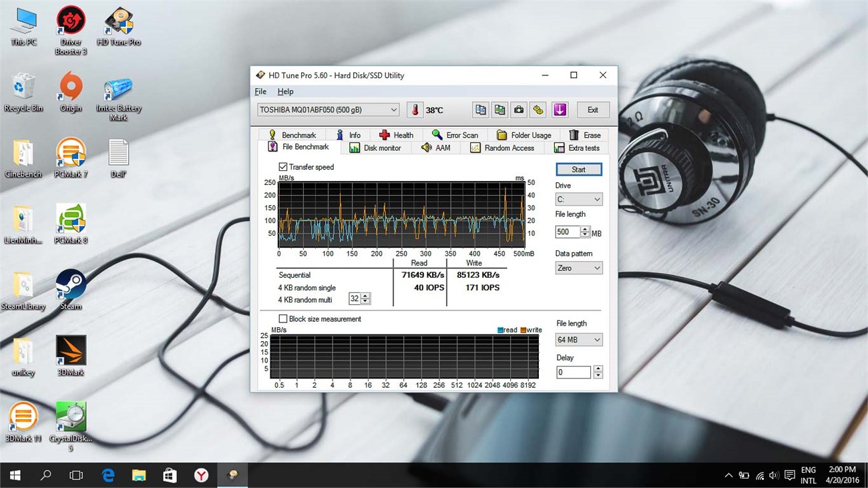The image size is (868, 488).
Task: Open the File menu
Action: (260, 91)
